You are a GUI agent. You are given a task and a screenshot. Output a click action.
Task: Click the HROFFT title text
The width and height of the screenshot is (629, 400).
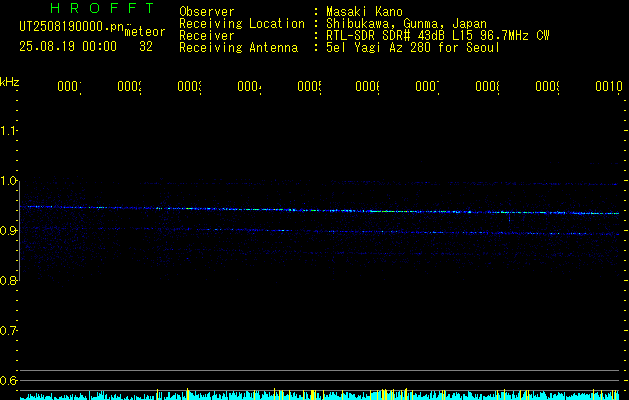[102, 8]
